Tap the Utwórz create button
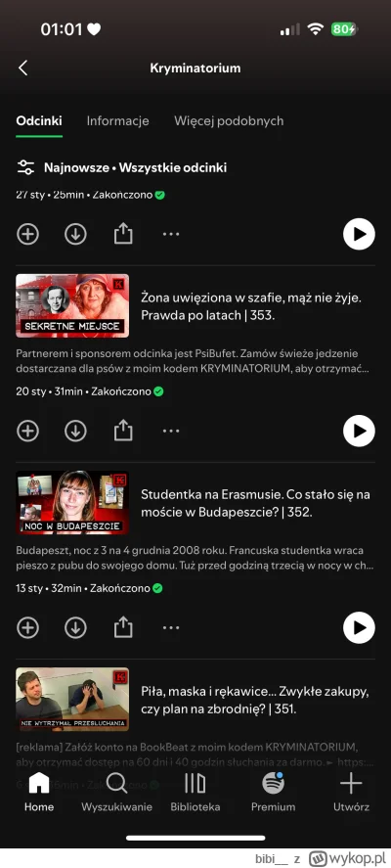The image size is (391, 868). (351, 793)
